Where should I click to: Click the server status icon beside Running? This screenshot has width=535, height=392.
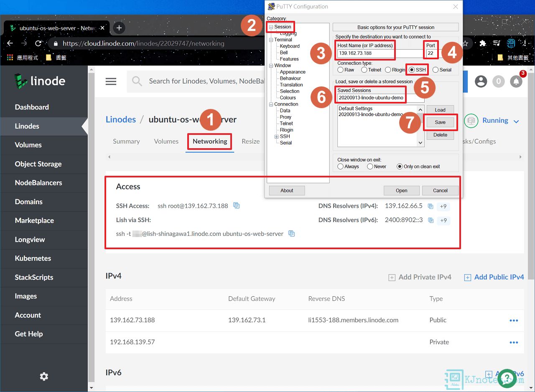pyautogui.click(x=471, y=121)
